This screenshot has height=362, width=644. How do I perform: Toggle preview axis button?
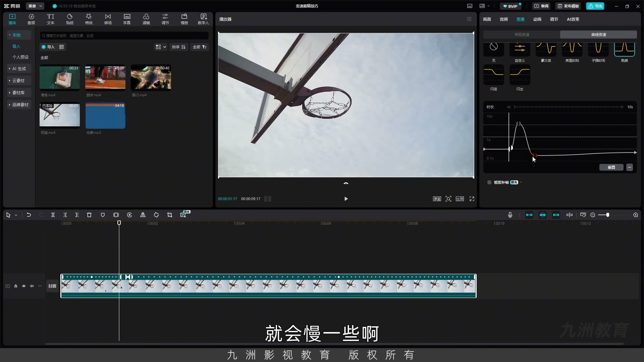[570, 215]
